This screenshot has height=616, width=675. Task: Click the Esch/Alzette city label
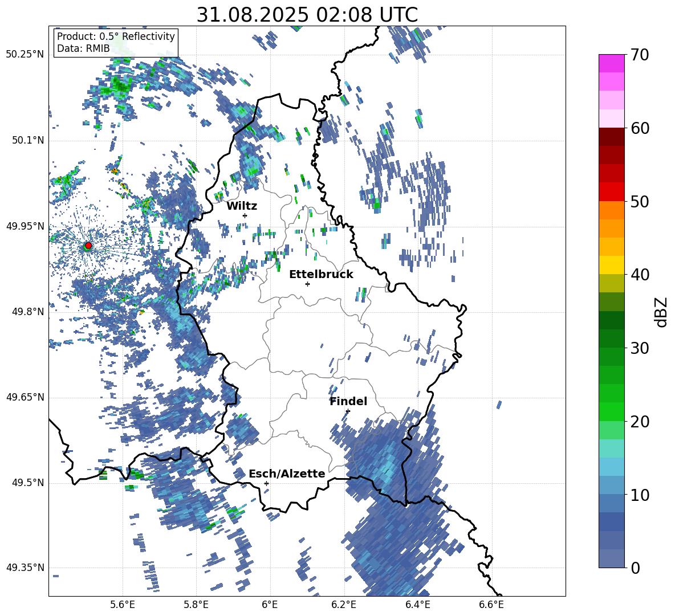click(287, 474)
